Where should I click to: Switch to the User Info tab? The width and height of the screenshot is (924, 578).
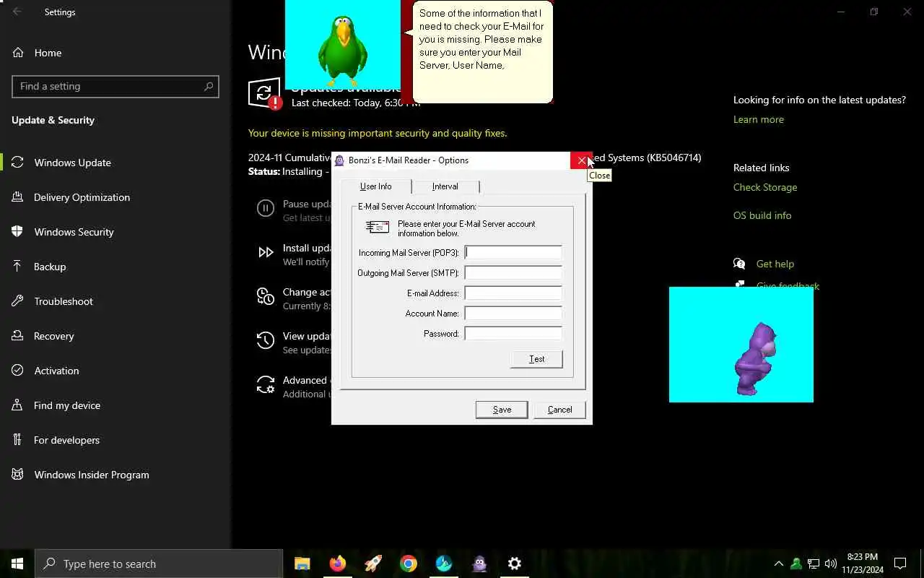click(x=375, y=186)
